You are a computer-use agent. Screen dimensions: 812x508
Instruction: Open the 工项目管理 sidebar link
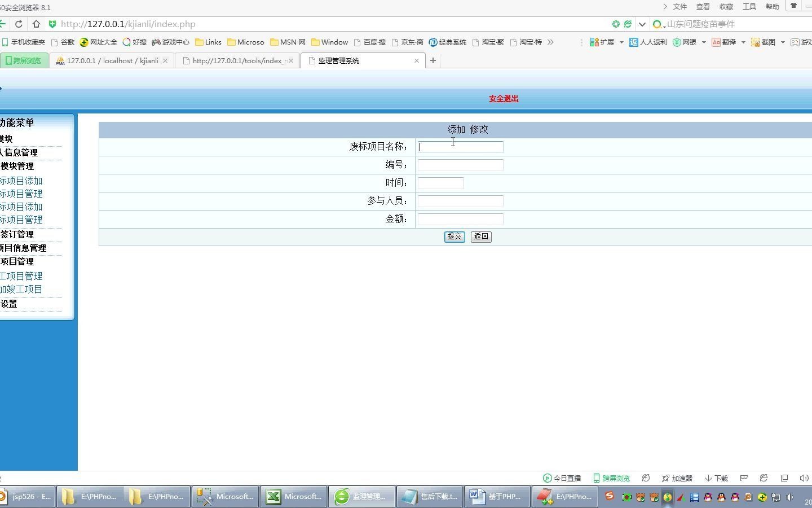[x=21, y=276]
